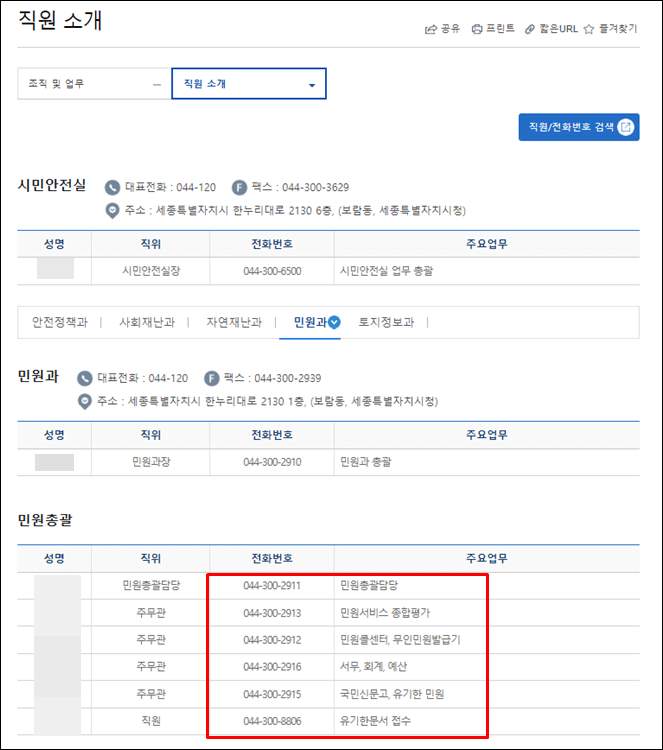
Task: Click phone number 044-300-8806
Action: click(272, 721)
